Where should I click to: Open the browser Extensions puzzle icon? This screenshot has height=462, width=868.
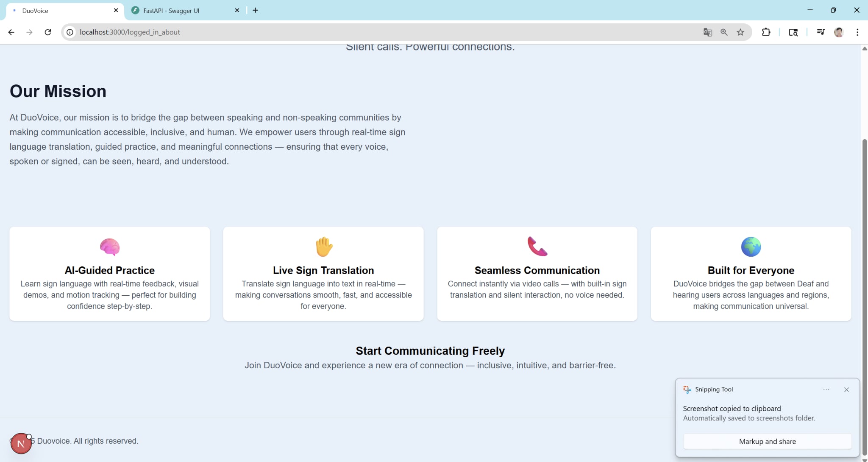tap(766, 32)
